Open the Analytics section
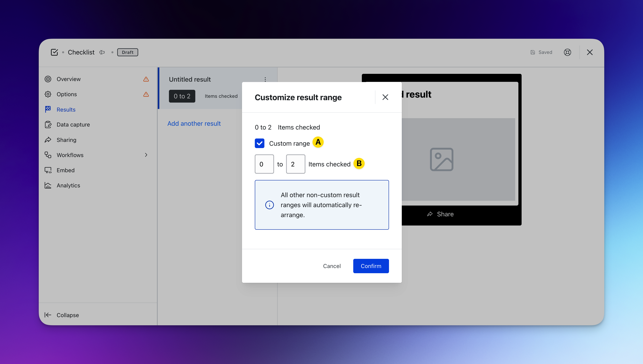Image resolution: width=643 pixels, height=364 pixels. pos(68,186)
